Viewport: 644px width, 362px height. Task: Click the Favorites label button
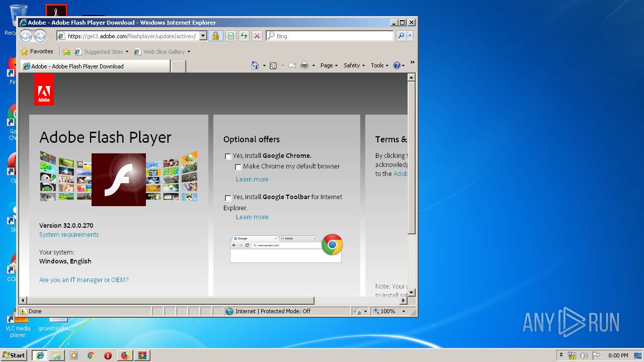coord(41,51)
